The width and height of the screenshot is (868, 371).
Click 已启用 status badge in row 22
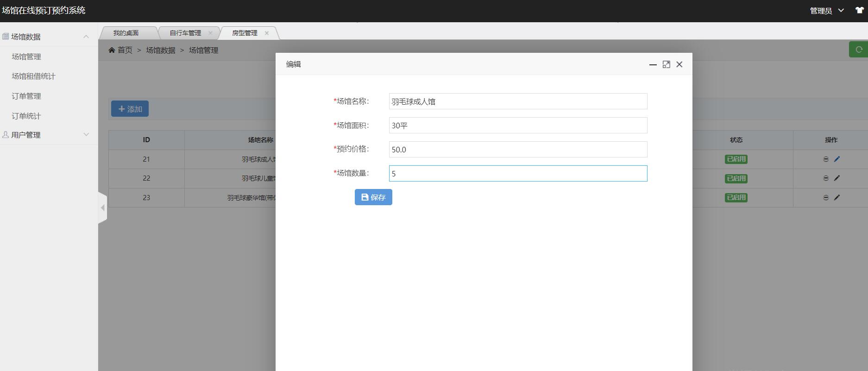point(736,178)
